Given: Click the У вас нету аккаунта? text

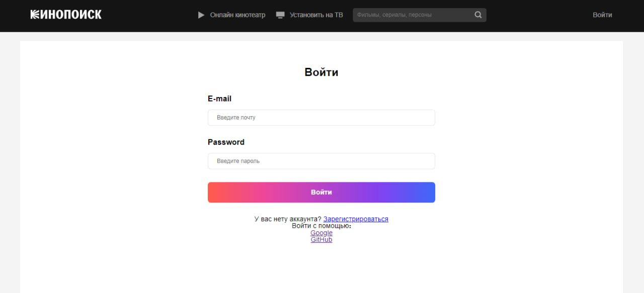Looking at the screenshot, I should pos(288,219).
